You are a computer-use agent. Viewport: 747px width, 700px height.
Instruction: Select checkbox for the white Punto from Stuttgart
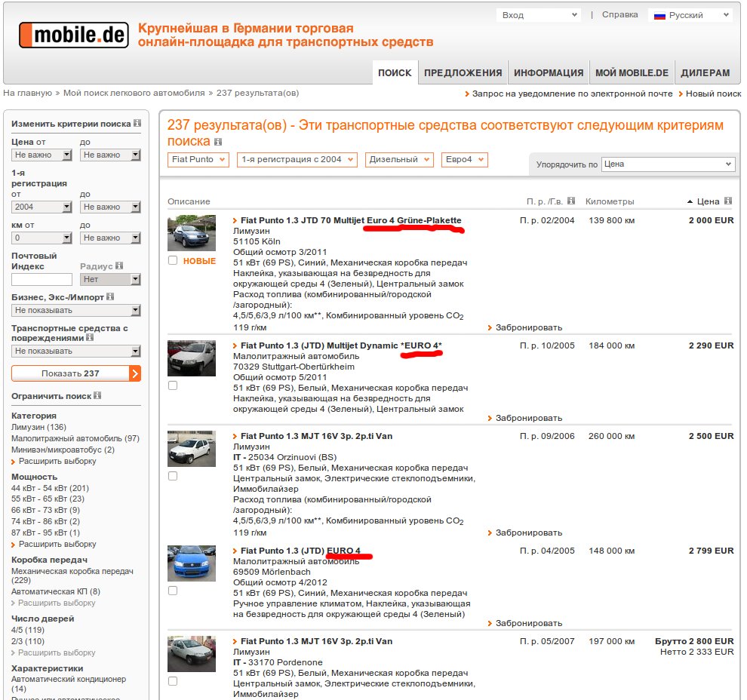tap(173, 385)
